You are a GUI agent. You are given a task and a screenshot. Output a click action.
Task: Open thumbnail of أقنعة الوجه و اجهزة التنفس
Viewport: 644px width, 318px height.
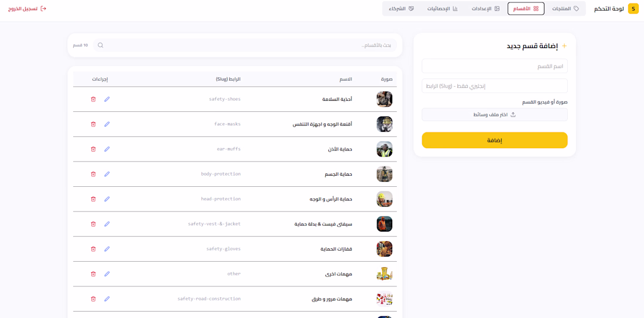coord(385,124)
